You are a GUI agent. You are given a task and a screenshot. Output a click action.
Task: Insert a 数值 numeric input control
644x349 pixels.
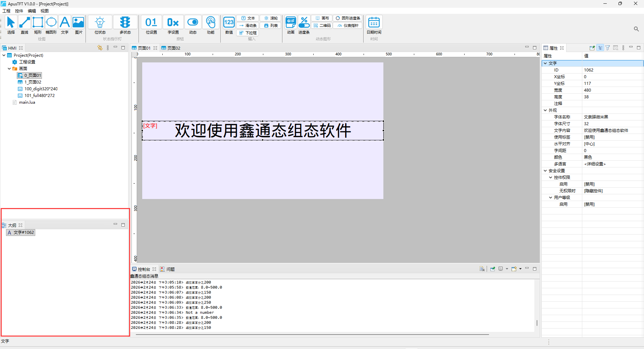point(229,25)
